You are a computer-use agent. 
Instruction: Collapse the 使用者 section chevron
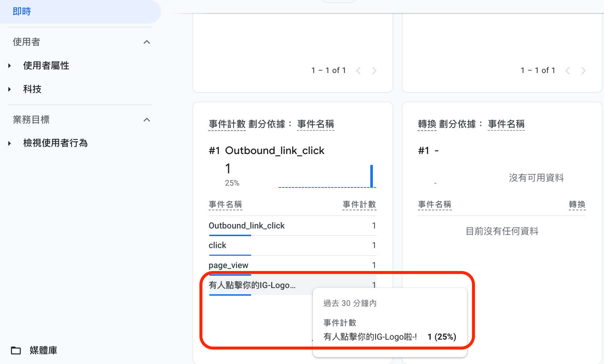(x=147, y=42)
